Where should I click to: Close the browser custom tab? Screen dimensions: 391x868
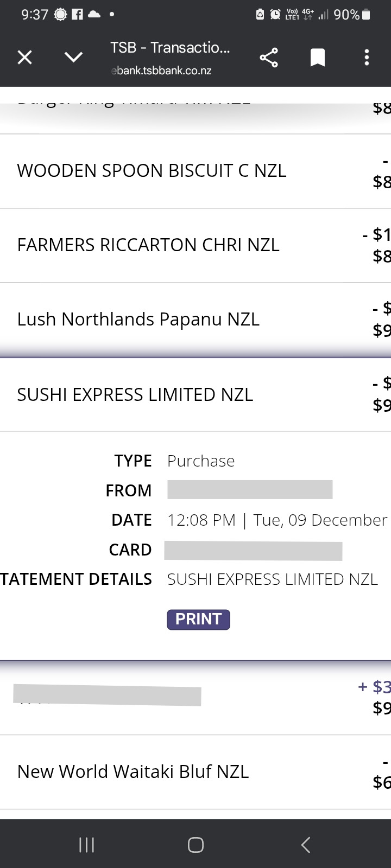[x=25, y=58]
